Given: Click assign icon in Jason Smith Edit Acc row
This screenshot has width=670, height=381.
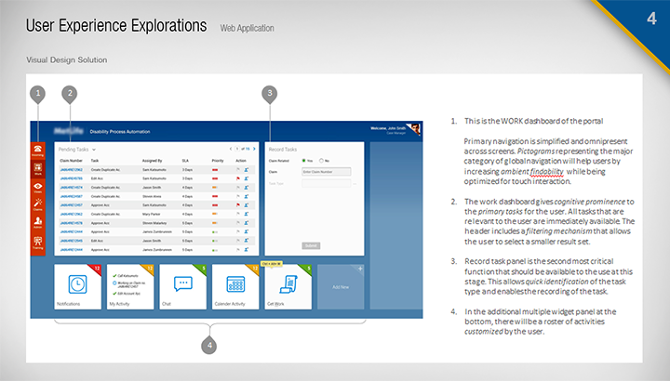Looking at the screenshot, I should coord(246,241).
